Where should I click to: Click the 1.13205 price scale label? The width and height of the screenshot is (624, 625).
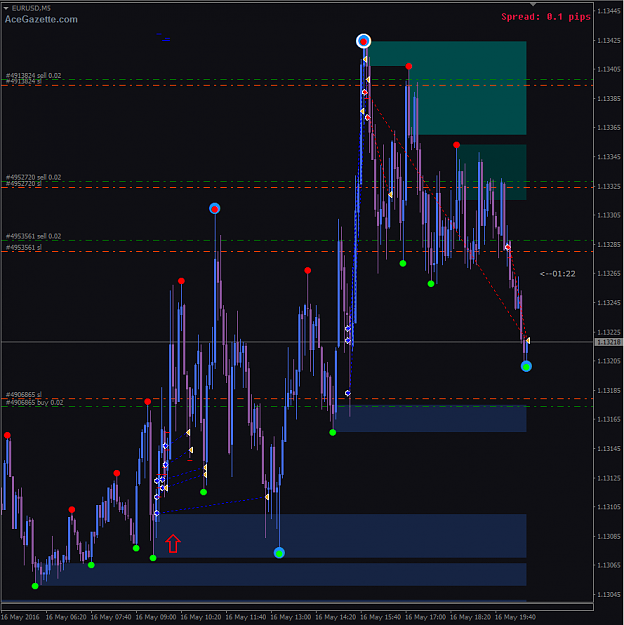[609, 361]
